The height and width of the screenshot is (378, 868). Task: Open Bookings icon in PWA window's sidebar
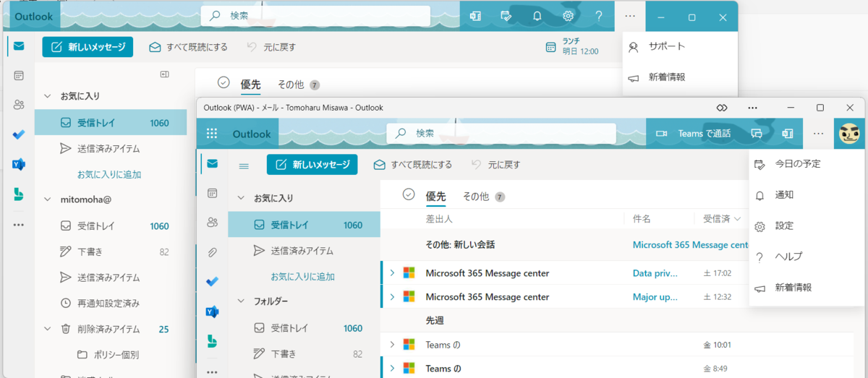[212, 340]
